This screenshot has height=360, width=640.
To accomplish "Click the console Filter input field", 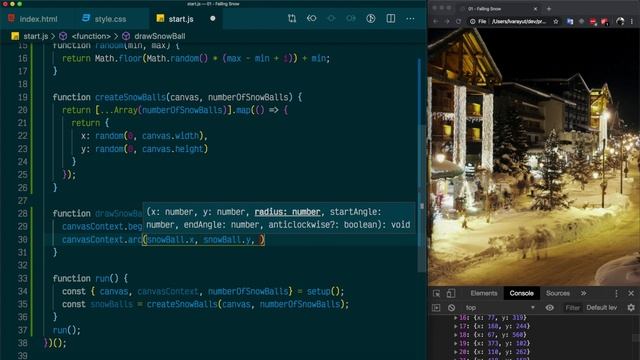I will (x=572, y=308).
